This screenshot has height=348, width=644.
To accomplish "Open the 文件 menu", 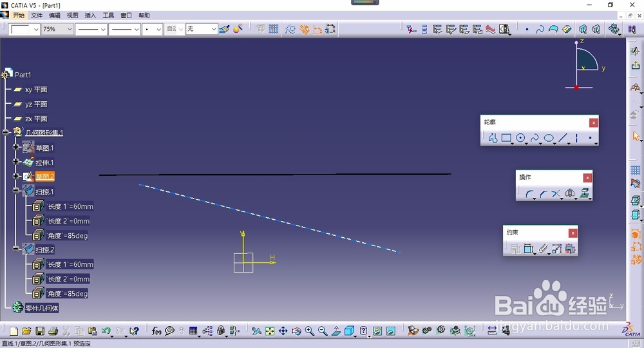I will (x=37, y=15).
